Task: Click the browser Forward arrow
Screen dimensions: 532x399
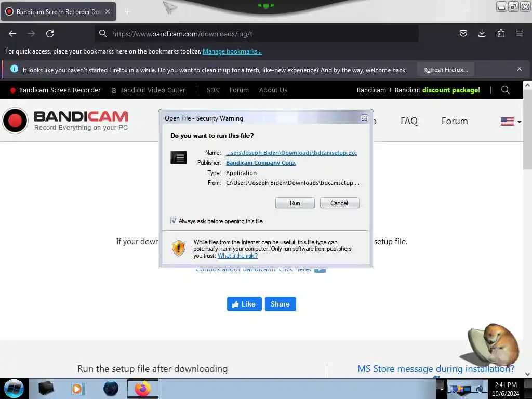Action: pyautogui.click(x=31, y=34)
